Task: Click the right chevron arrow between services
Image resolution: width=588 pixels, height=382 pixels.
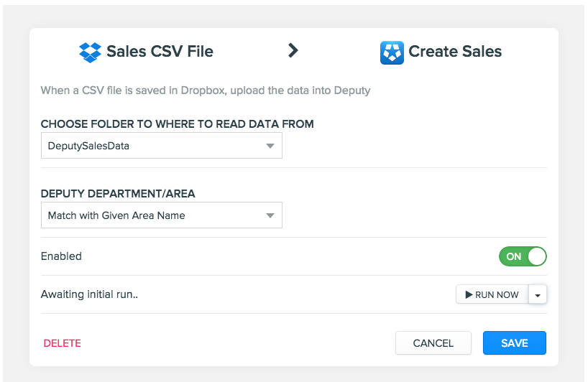Action: 293,50
